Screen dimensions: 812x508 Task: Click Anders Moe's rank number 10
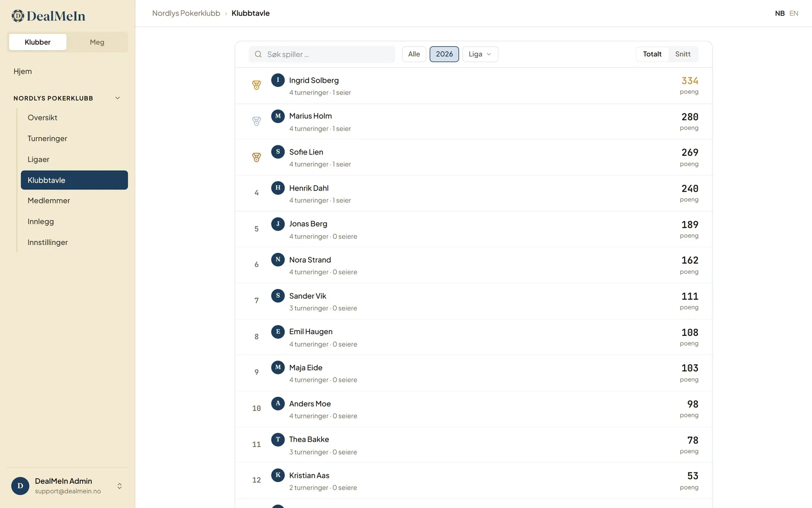(256, 408)
